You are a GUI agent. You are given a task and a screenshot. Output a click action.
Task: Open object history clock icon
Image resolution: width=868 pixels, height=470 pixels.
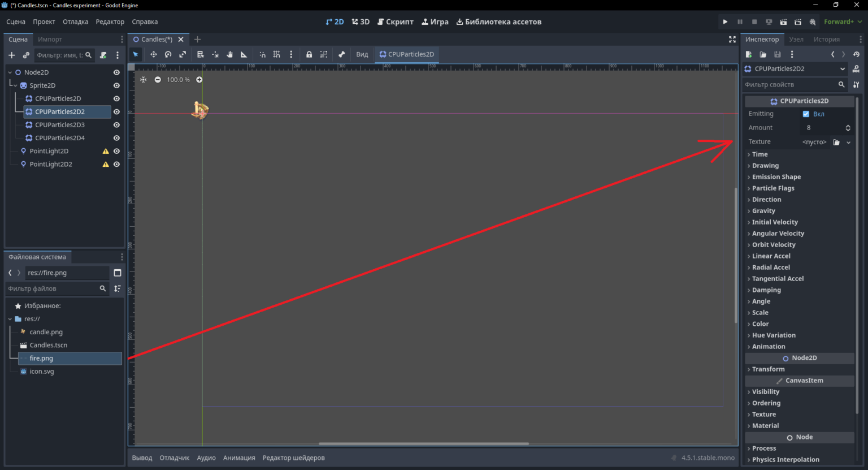pyautogui.click(x=857, y=54)
